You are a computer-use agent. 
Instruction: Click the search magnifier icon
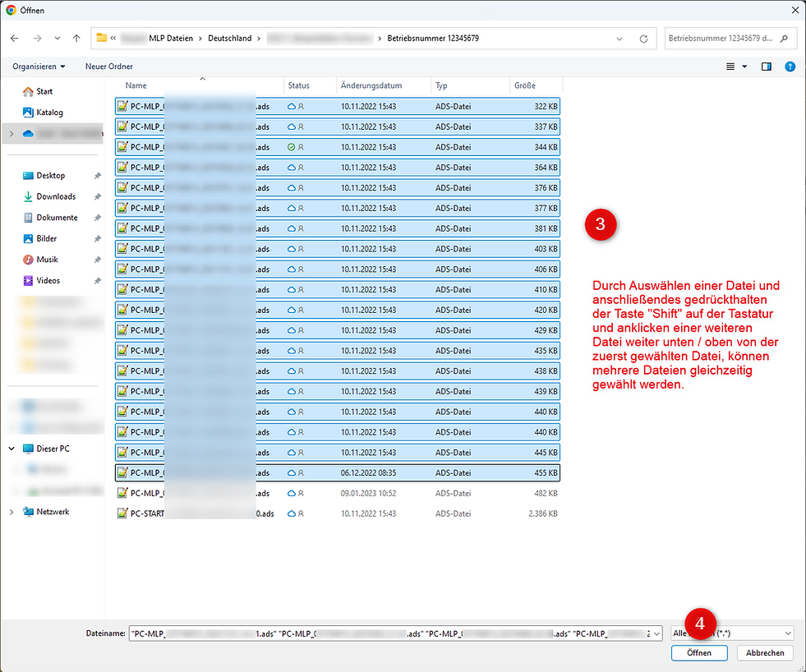(x=784, y=38)
